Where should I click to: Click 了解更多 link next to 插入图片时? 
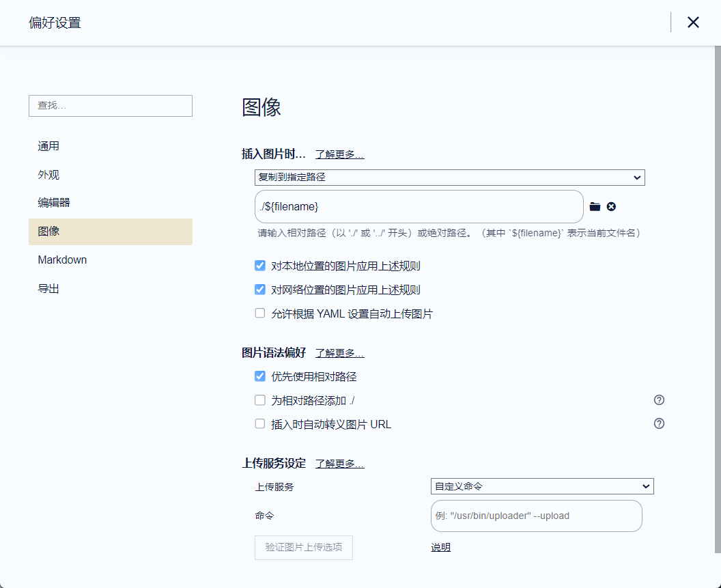[339, 154]
